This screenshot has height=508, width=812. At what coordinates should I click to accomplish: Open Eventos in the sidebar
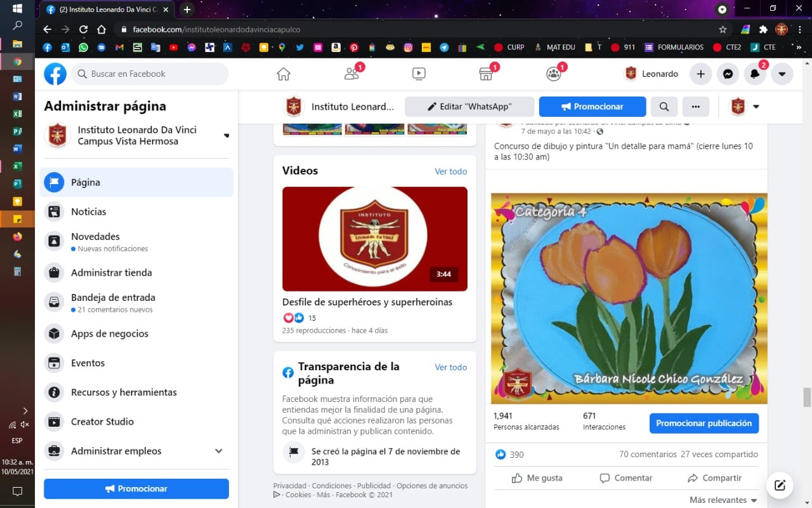136,363
